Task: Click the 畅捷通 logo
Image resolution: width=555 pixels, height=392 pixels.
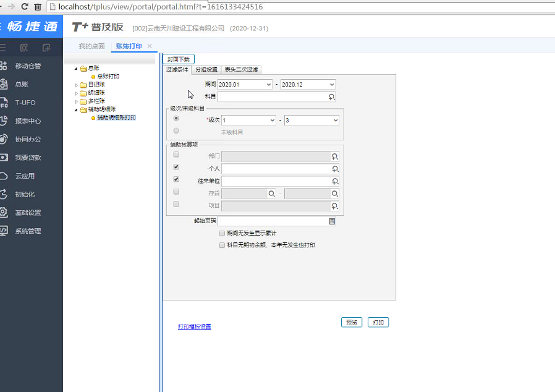Action: (x=32, y=26)
